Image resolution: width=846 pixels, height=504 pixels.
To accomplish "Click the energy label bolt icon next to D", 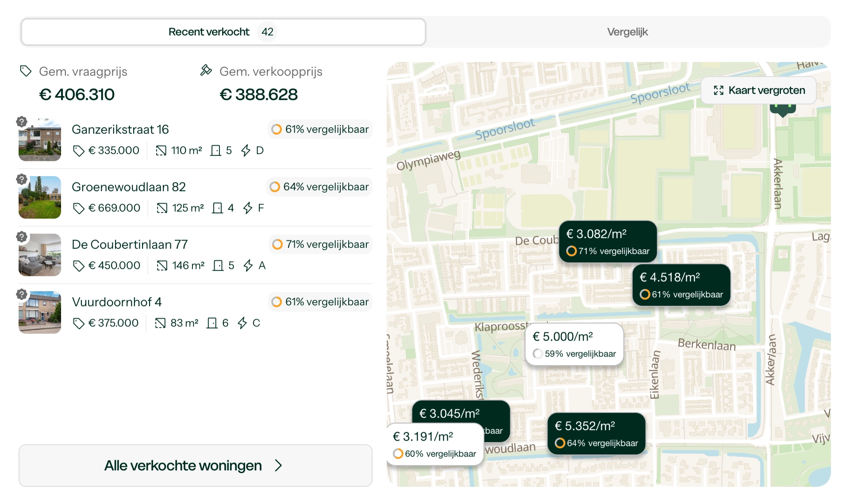I will click(246, 151).
